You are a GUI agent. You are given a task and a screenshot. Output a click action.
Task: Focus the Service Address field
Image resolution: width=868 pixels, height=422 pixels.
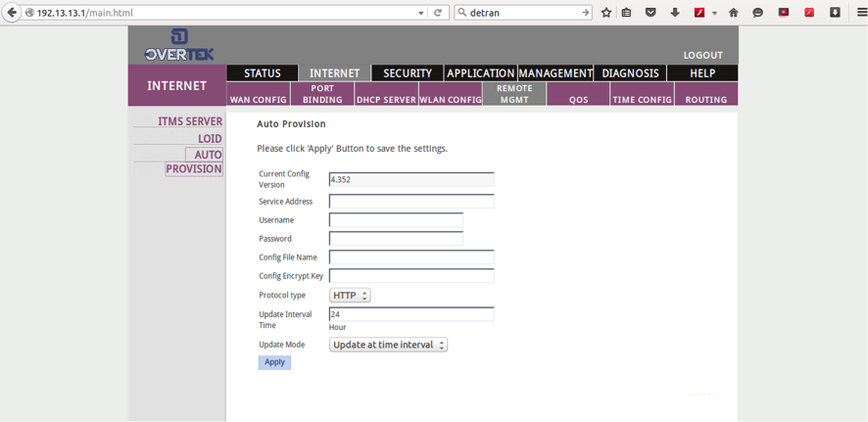pos(411,202)
